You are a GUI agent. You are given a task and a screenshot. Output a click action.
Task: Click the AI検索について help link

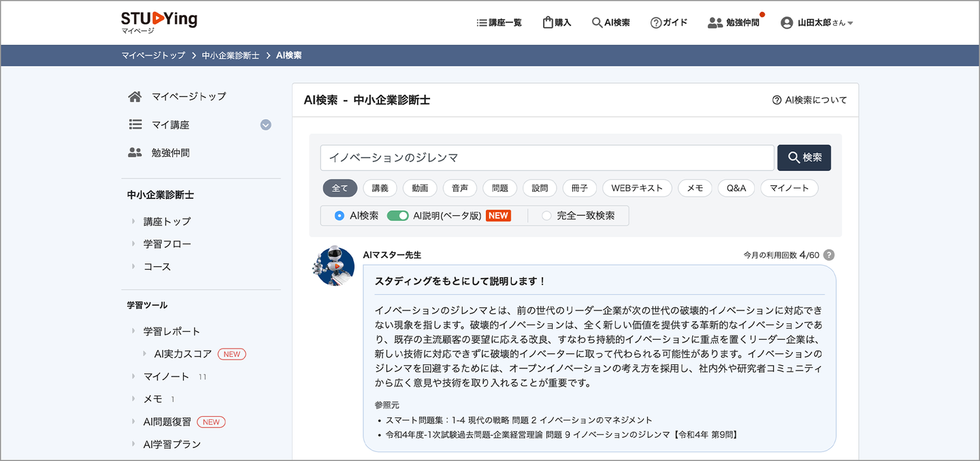click(x=809, y=100)
